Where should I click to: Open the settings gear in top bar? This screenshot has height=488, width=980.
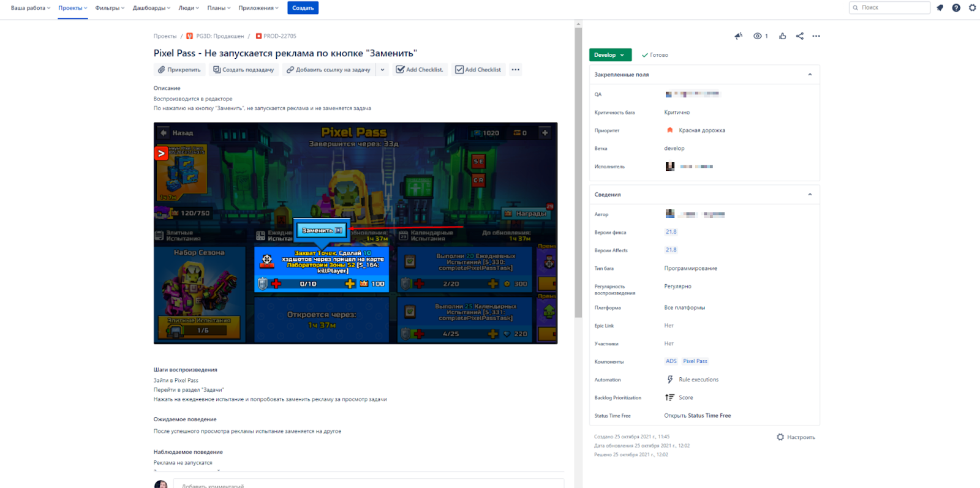tap(973, 8)
